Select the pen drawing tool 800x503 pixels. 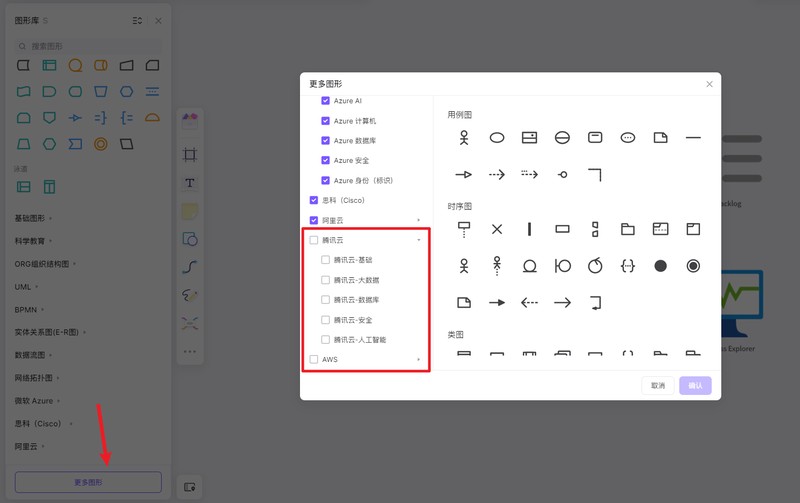(190, 295)
